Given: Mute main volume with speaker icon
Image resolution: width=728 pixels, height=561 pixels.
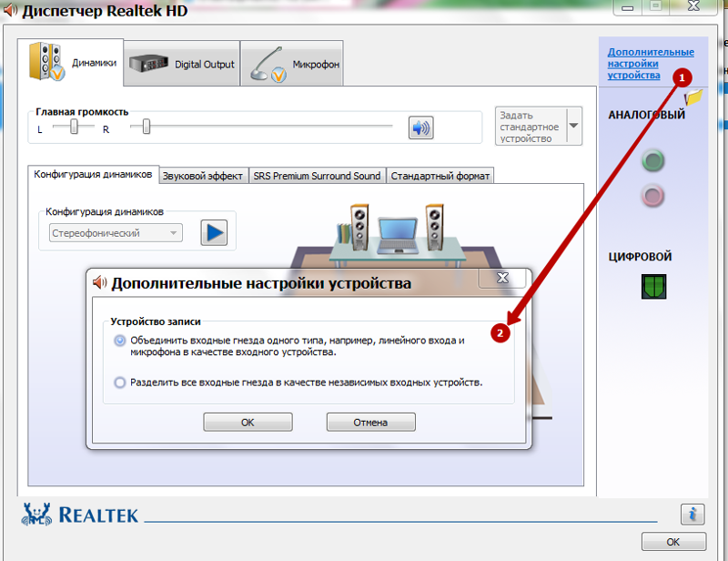Looking at the screenshot, I should pyautogui.click(x=420, y=127).
